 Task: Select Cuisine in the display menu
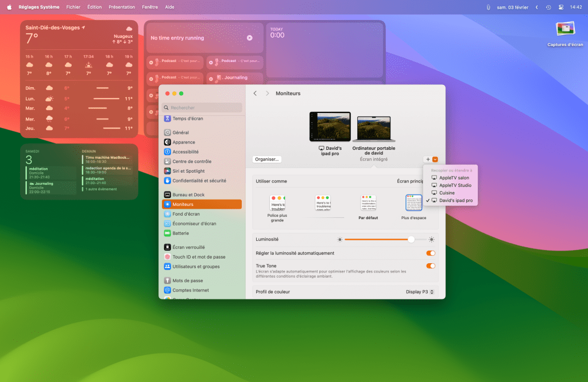[x=447, y=193]
